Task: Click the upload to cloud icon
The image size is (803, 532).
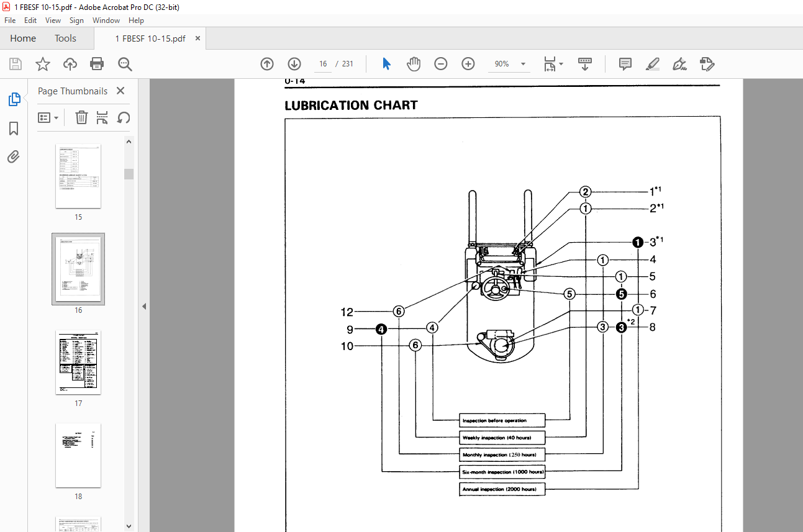Action: [x=70, y=64]
